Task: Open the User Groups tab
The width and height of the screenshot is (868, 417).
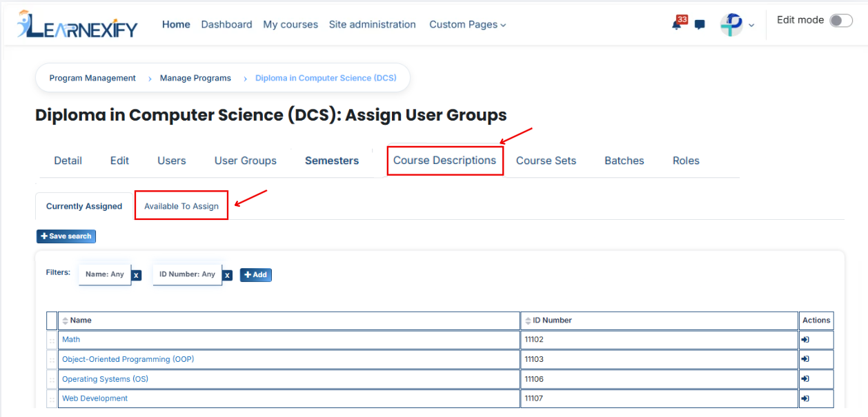Action: point(246,161)
